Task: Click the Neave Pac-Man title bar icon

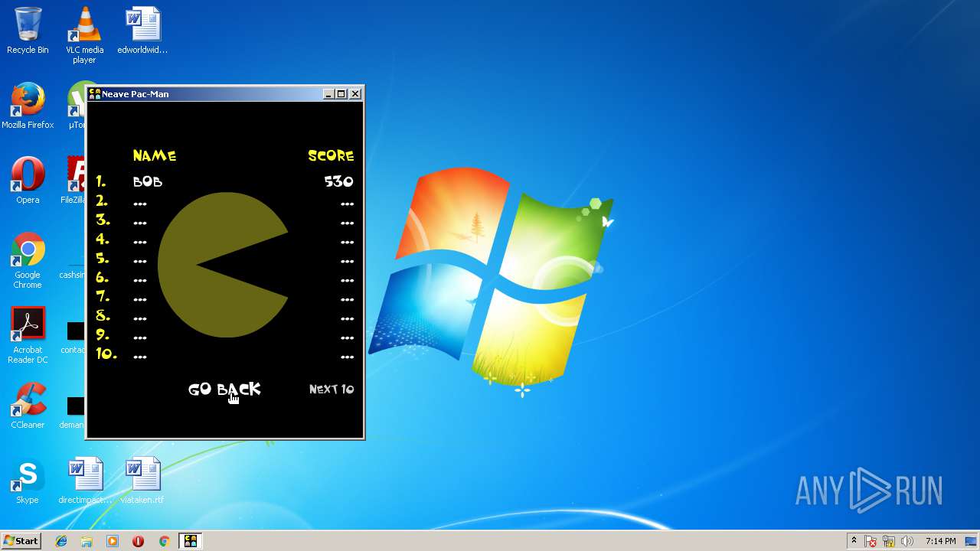Action: [95, 93]
